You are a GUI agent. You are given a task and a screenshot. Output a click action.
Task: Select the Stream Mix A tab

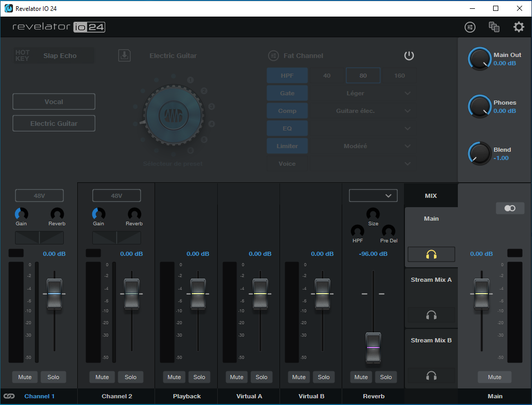(431, 280)
